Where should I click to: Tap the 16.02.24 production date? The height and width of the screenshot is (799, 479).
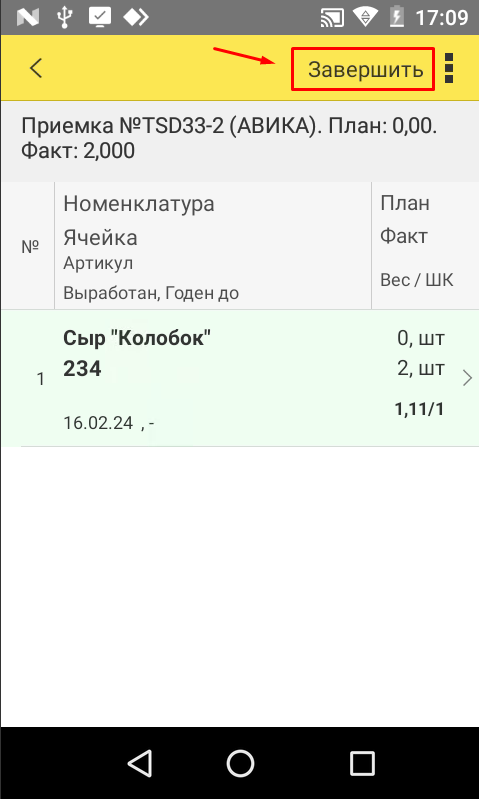click(98, 422)
